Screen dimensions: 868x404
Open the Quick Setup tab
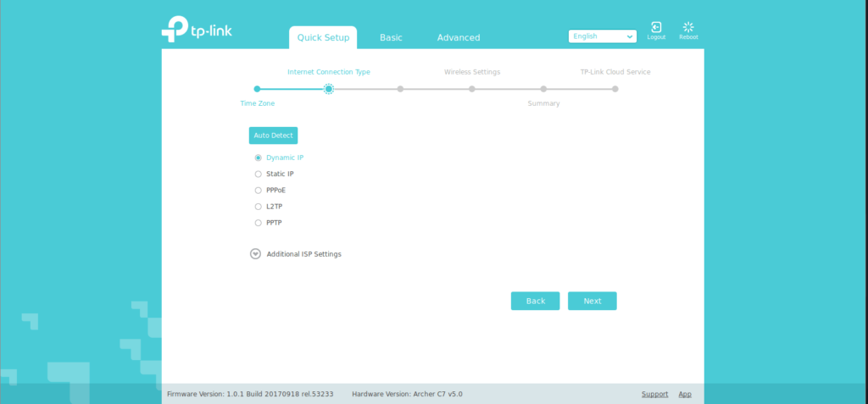322,38
